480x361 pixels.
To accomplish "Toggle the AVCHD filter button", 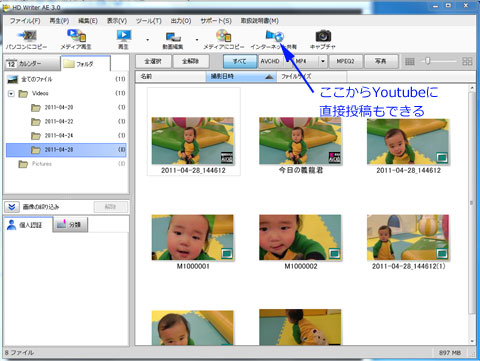I will tap(270, 61).
